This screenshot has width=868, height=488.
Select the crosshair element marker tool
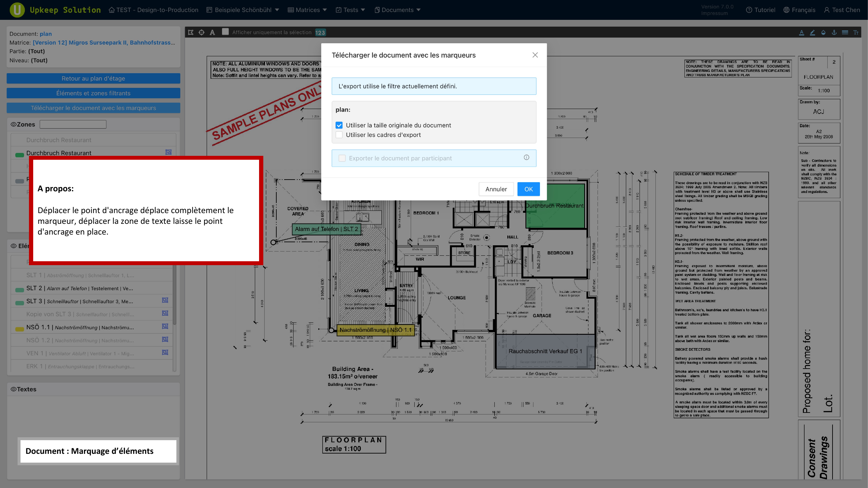[x=201, y=32]
